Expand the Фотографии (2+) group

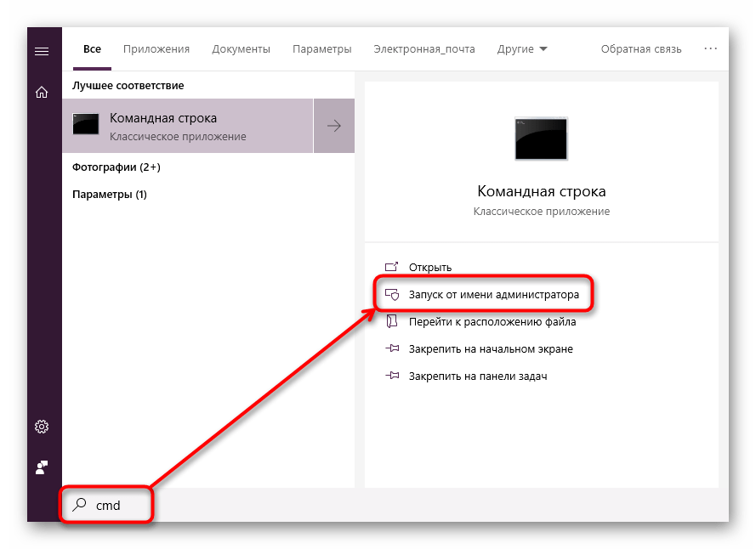pos(117,167)
